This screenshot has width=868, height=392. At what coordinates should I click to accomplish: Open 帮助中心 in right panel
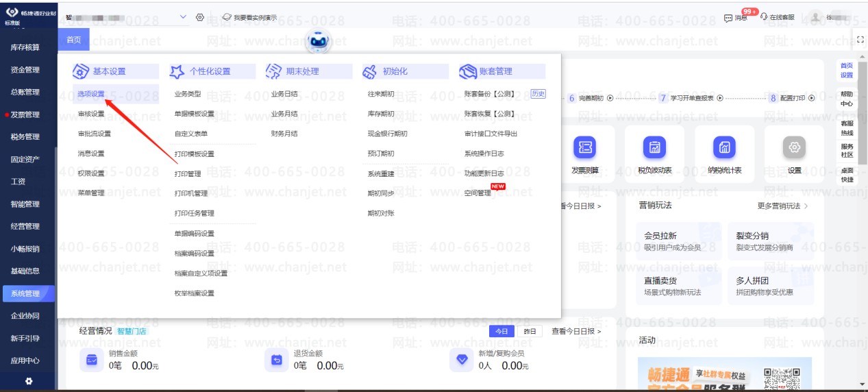847,99
